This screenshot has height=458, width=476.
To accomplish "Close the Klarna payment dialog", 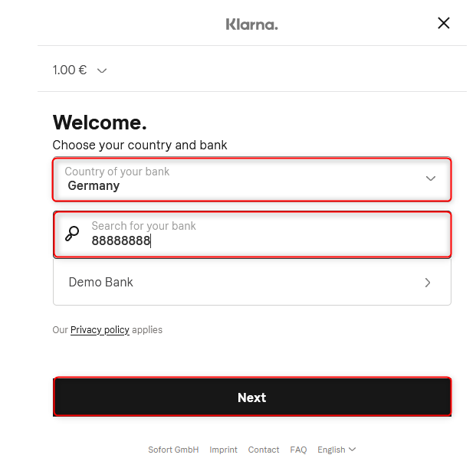I will point(443,23).
